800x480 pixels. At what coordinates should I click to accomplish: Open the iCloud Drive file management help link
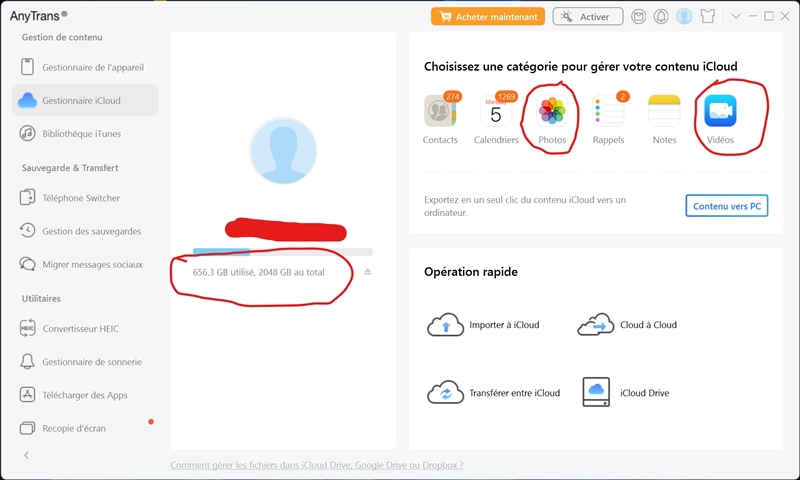pyautogui.click(x=317, y=465)
